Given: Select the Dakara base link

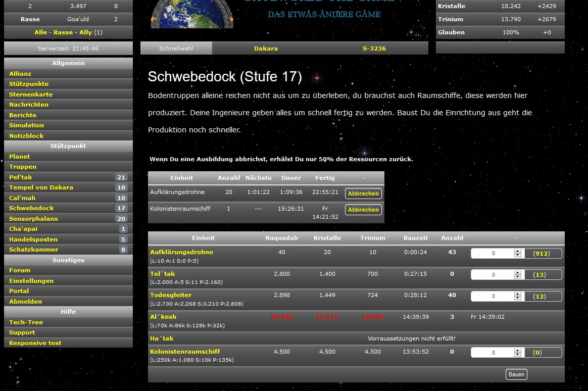Looking at the screenshot, I should tap(266, 48).
